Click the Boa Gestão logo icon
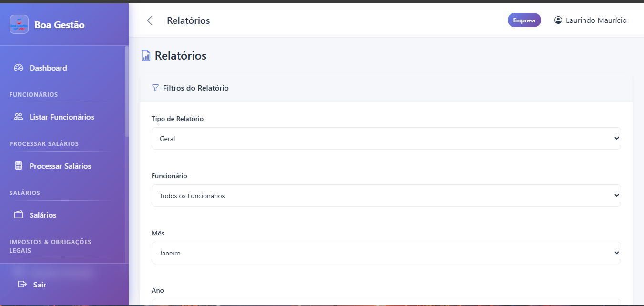This screenshot has height=306, width=644. click(x=19, y=24)
